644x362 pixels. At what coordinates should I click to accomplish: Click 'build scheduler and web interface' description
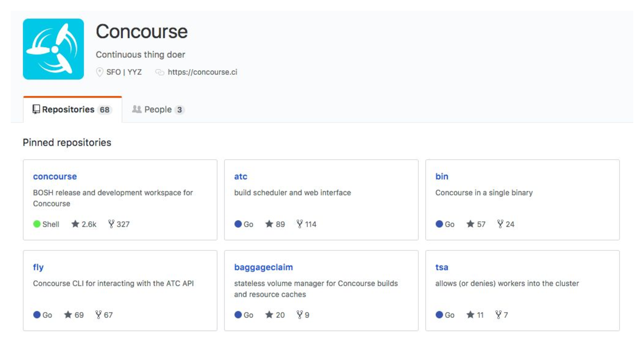coord(292,193)
